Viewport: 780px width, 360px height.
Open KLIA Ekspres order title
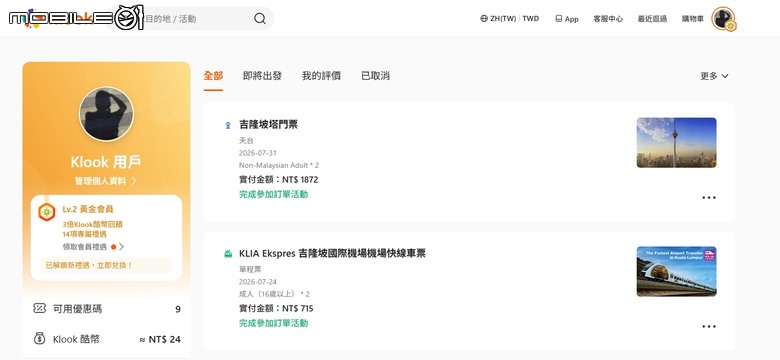click(x=332, y=254)
